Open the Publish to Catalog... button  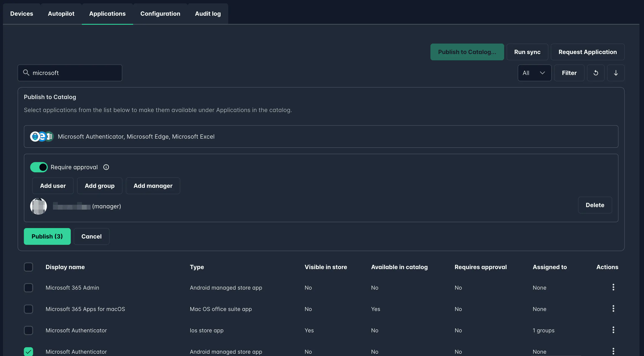click(x=467, y=52)
